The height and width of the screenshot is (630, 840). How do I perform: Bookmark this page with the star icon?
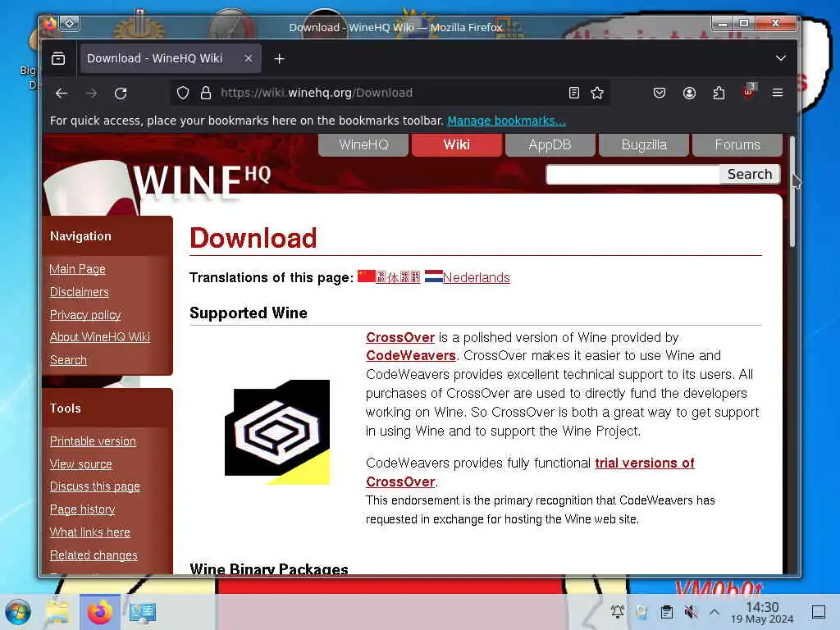[597, 94]
